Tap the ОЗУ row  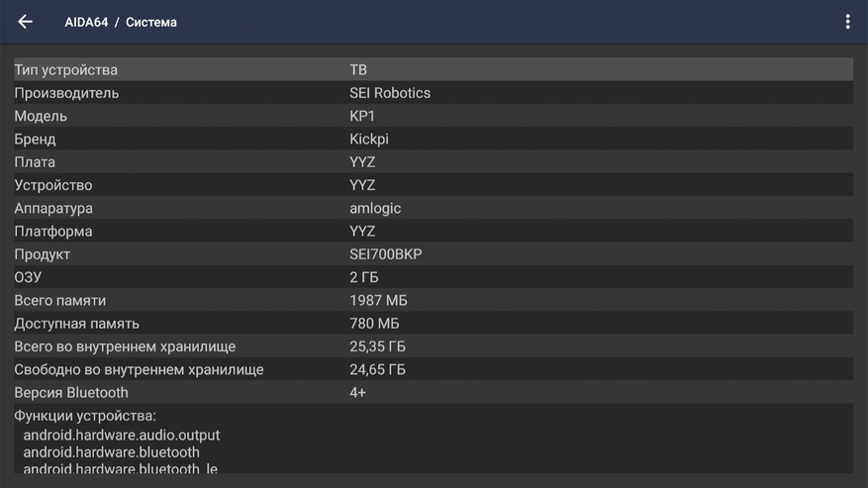pyautogui.click(x=433, y=277)
